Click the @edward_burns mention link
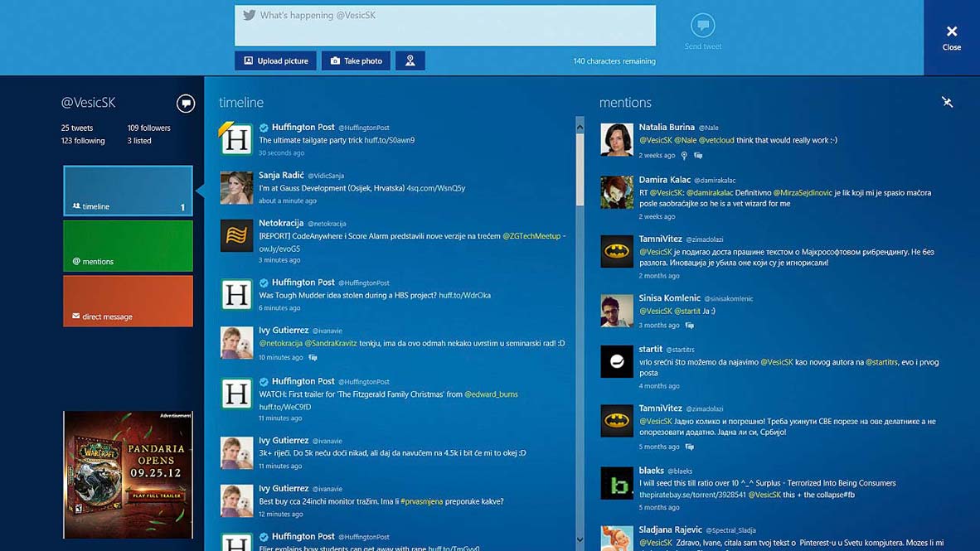The height and width of the screenshot is (551, 980). tap(492, 394)
